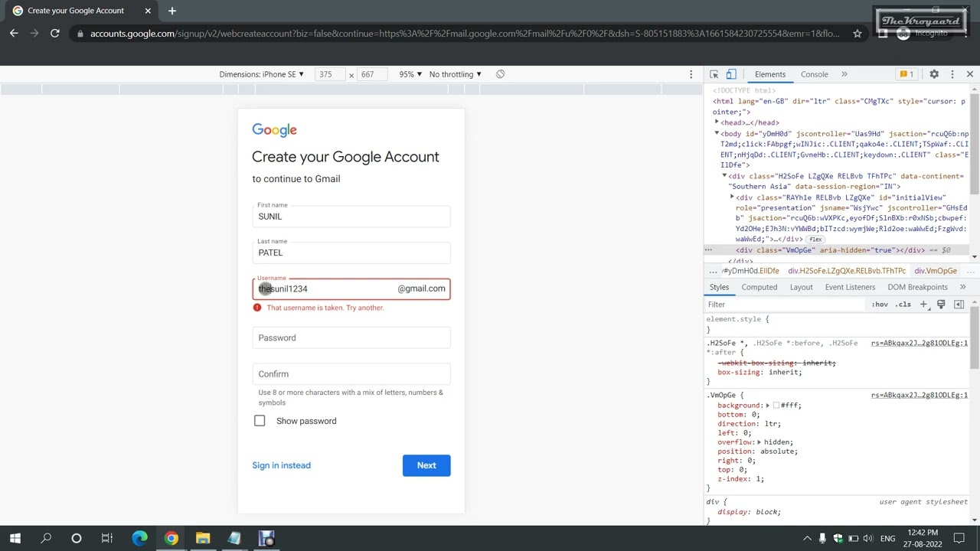Switch to the Elements tab

tap(770, 74)
